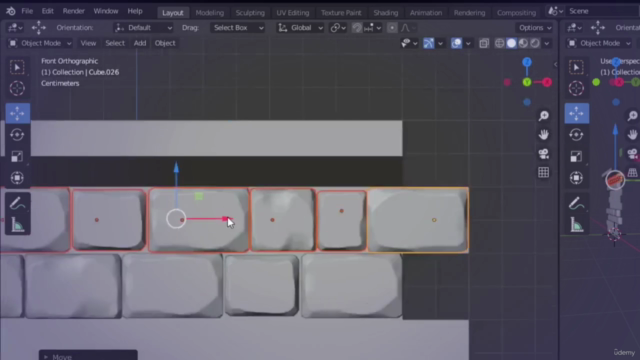Select the Scale tool in left toolbar
This screenshot has height=360, width=640.
click(x=17, y=156)
